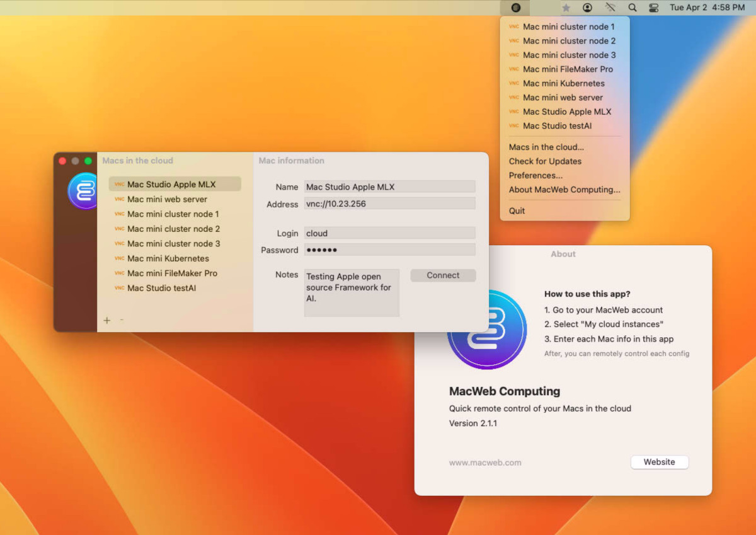Click Version 2.1.1 text in About
Image resolution: width=756 pixels, height=535 pixels.
[473, 423]
